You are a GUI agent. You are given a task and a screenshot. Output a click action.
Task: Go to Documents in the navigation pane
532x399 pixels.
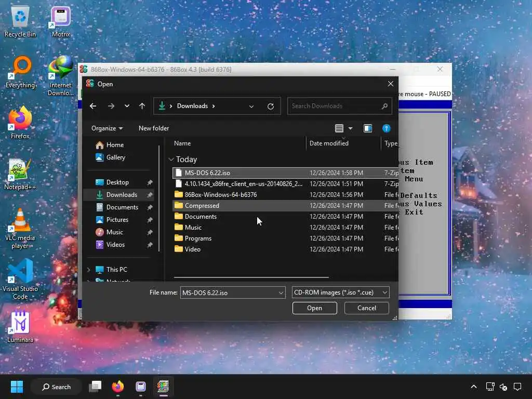coord(122,207)
